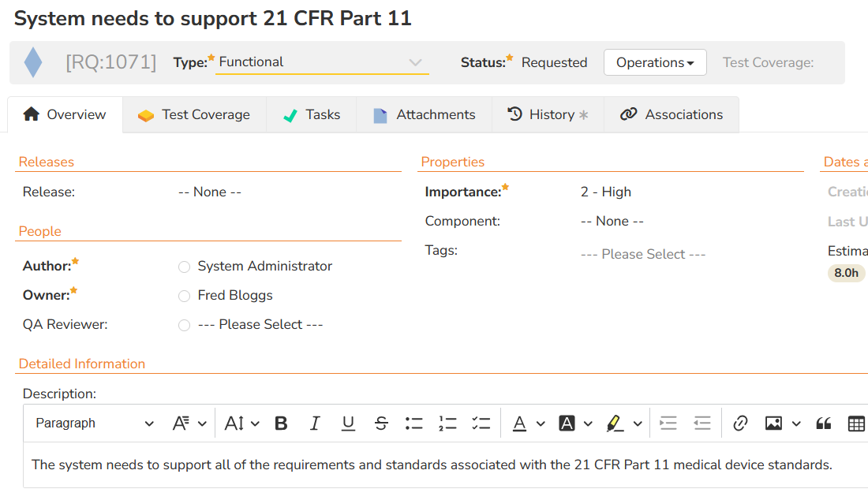The height and width of the screenshot is (500, 868).
Task: Insert a numbered list
Action: [447, 424]
